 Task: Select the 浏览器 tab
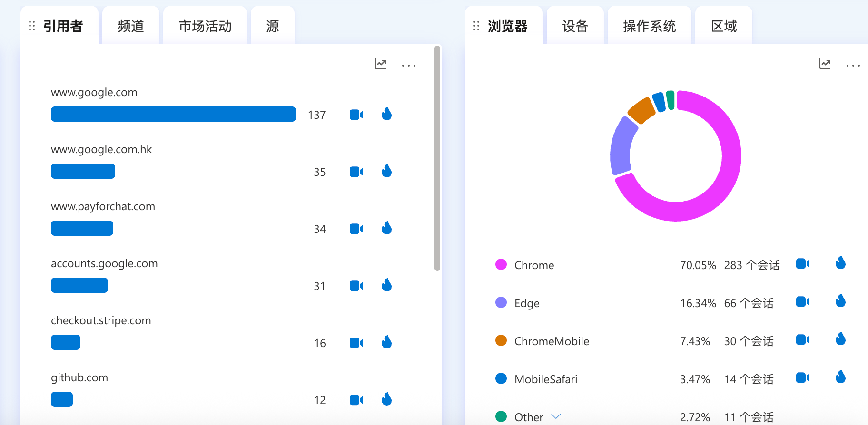(504, 25)
